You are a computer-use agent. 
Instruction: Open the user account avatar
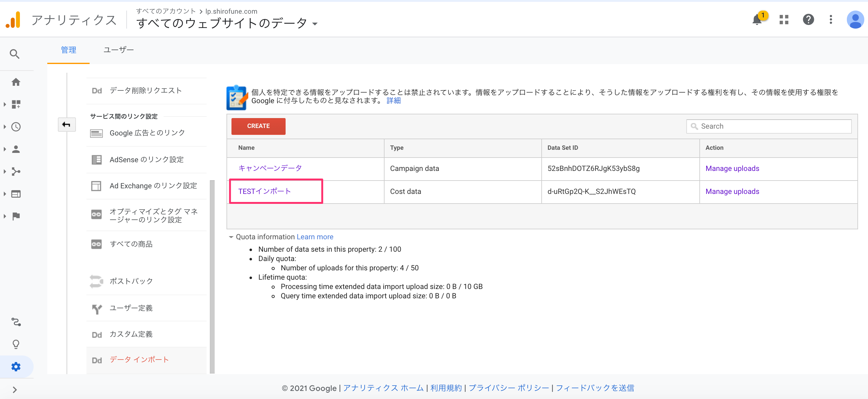pyautogui.click(x=855, y=20)
